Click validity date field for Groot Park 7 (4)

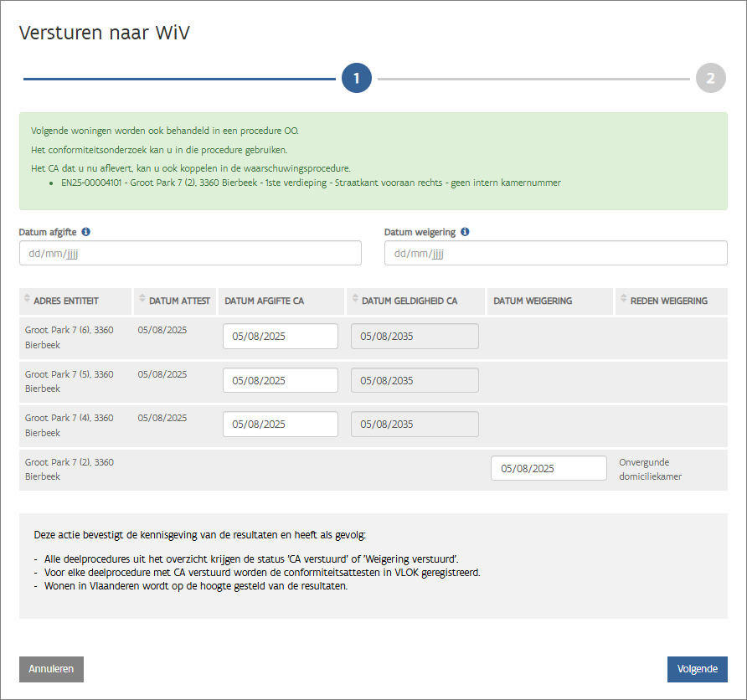415,425
